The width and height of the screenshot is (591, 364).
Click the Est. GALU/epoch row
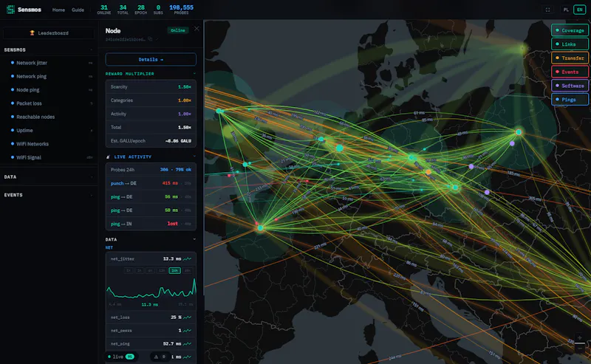151,141
